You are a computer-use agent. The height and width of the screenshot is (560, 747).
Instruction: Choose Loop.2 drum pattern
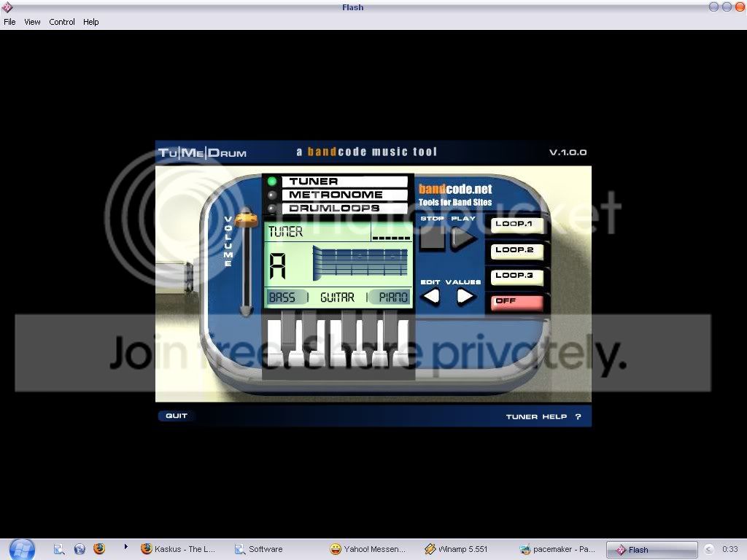(517, 251)
